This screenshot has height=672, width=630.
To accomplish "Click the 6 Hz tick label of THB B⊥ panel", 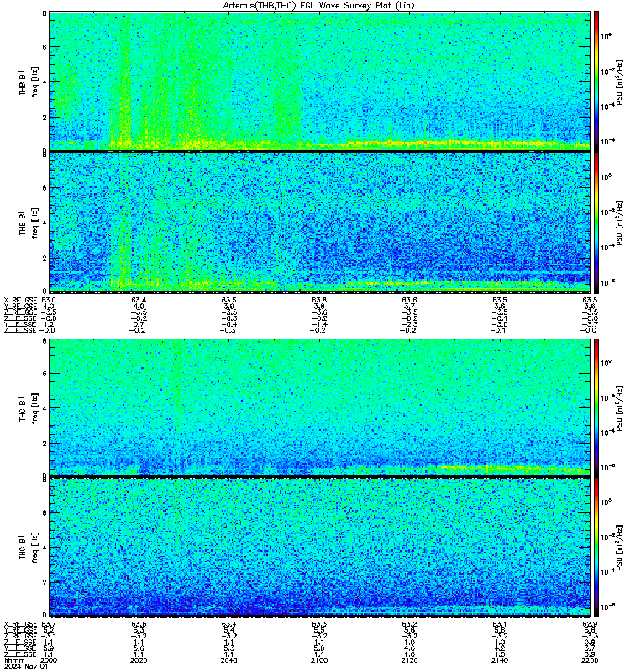I will click(x=45, y=47).
